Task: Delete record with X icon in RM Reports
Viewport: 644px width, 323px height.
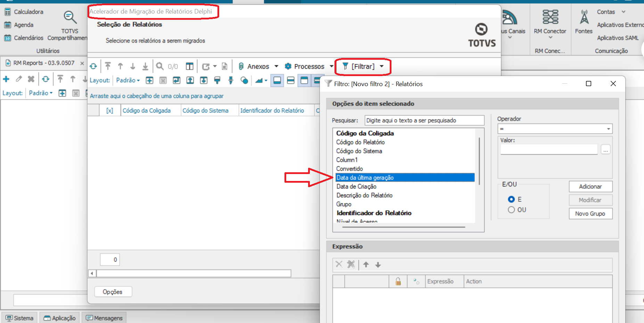Action: point(31,79)
